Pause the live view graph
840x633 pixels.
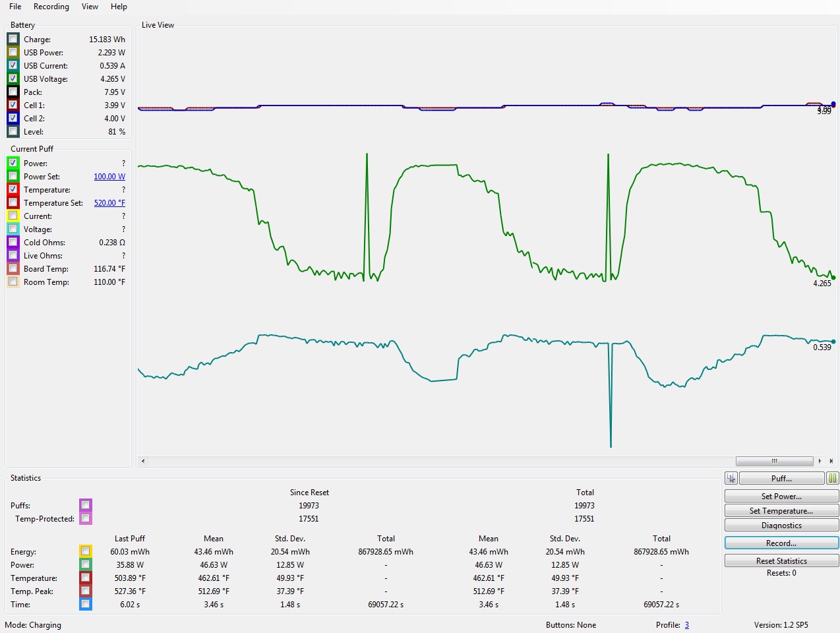click(833, 479)
